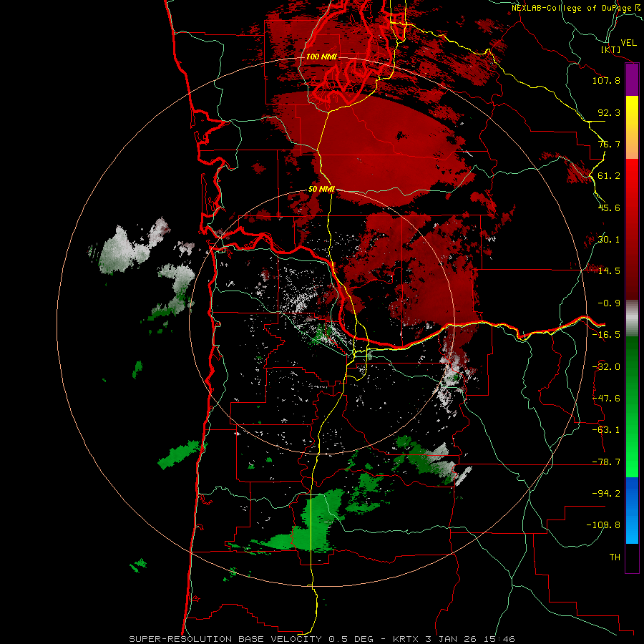Click the bright green segment of the color bar
The image size is (644, 644).
pos(632,406)
